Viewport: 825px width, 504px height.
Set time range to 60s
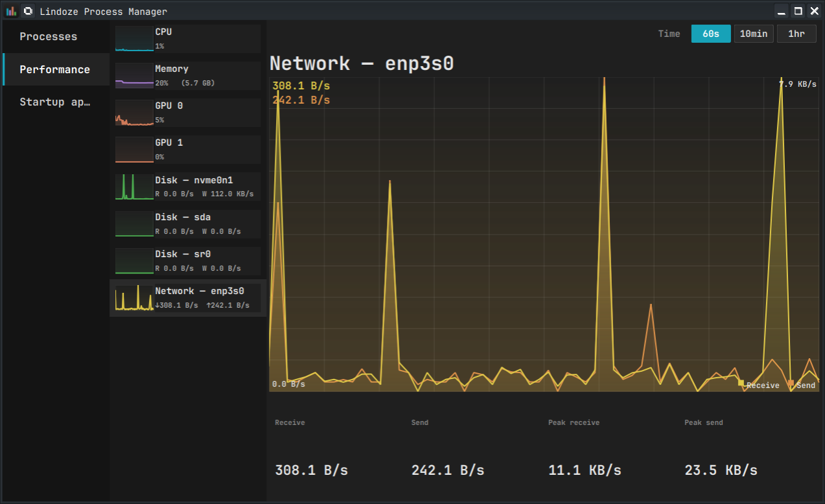tap(711, 34)
